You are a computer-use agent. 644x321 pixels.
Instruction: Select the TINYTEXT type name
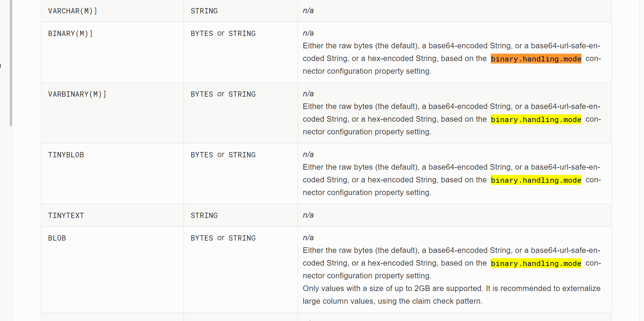coord(66,216)
